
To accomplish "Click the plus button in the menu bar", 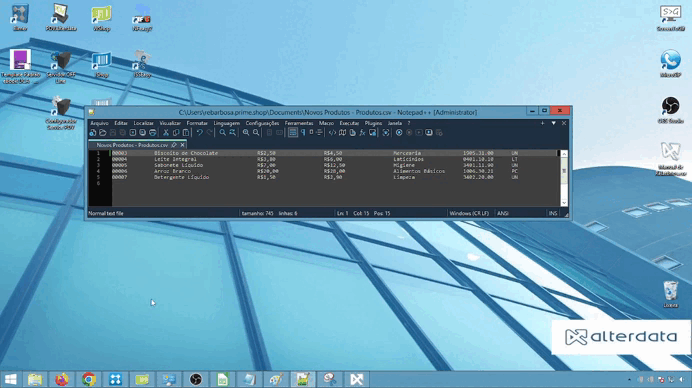I will [x=542, y=123].
